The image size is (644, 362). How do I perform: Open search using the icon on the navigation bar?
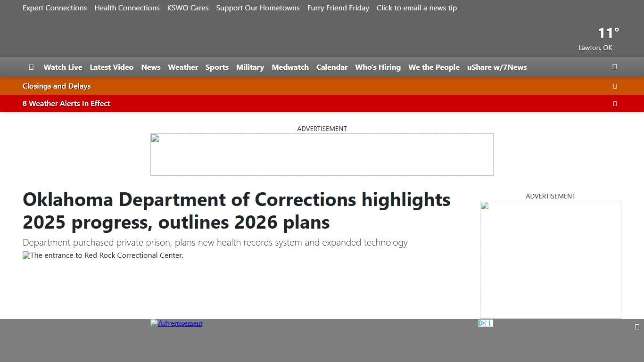[614, 67]
